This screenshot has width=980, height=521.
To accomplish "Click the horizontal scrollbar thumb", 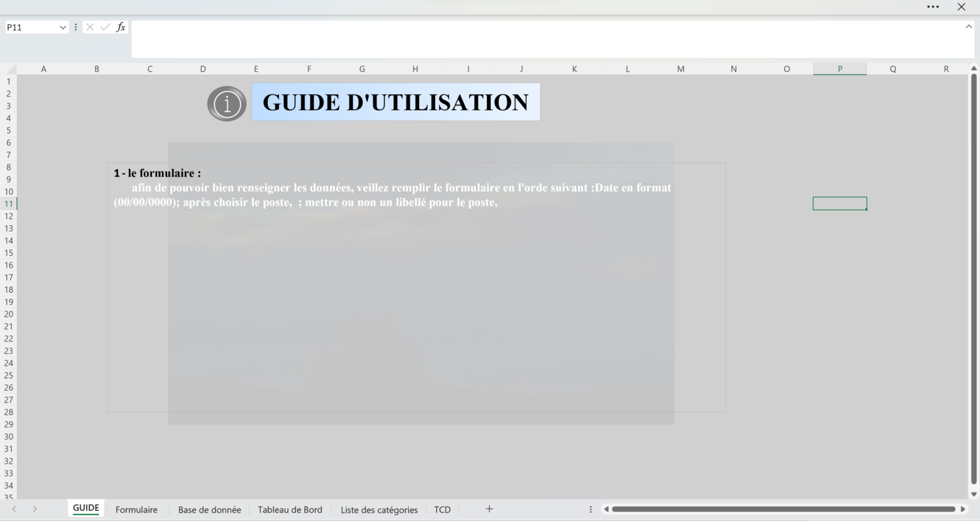I will [783, 509].
